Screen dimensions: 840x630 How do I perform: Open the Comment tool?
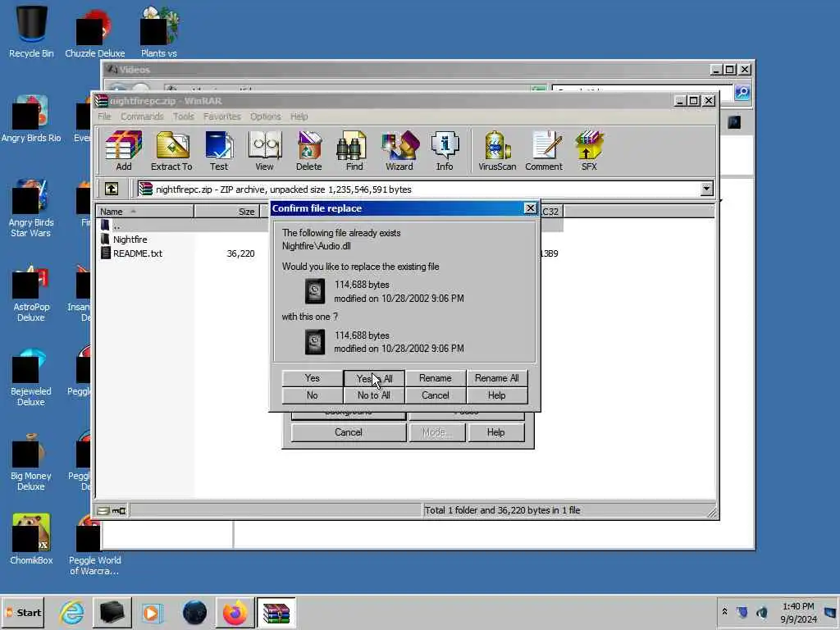point(544,151)
